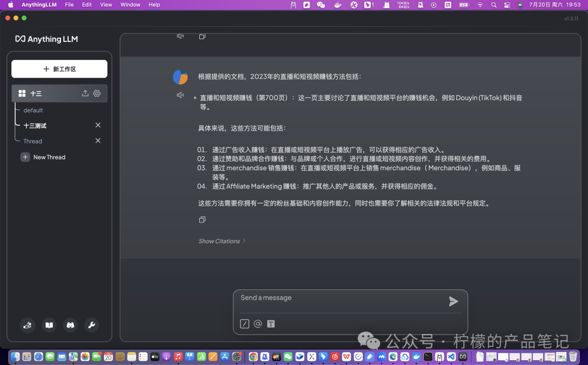Screen dimensions: 588x365
Task: Open the View menu in the menu bar
Action: pos(106,4)
